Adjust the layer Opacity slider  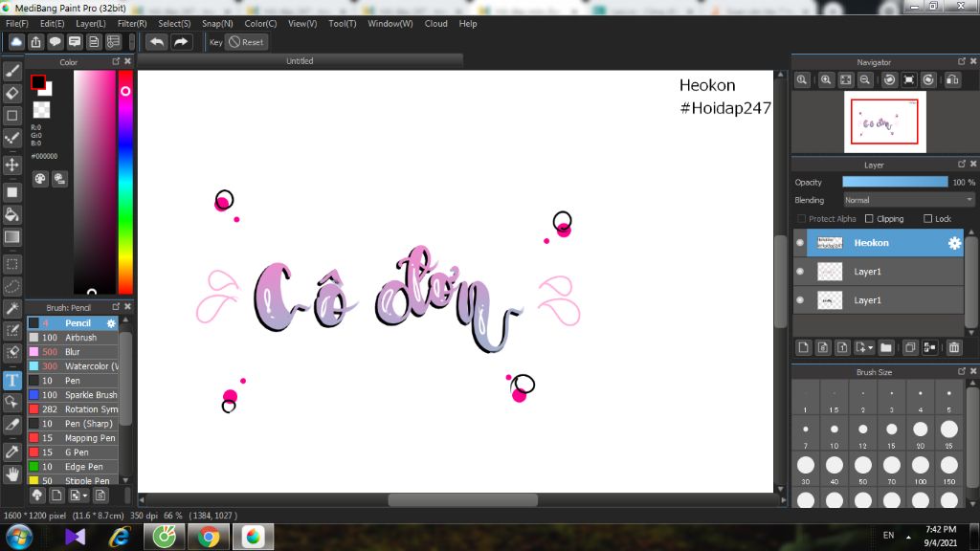click(x=895, y=182)
